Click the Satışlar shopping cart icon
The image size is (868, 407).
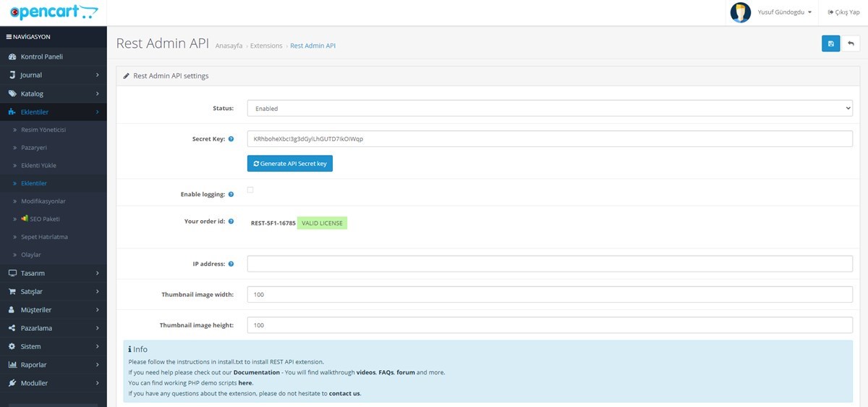12,291
